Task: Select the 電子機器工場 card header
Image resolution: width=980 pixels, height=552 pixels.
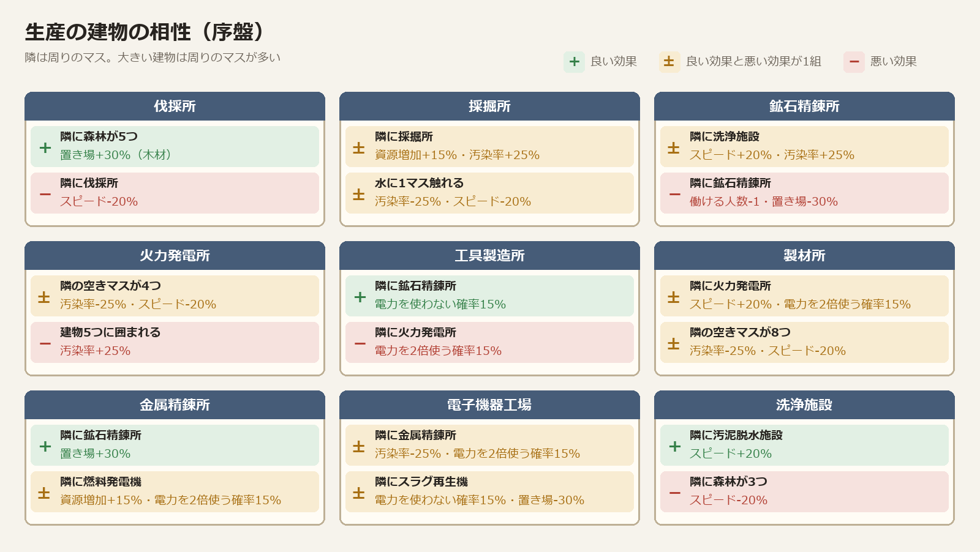Action: [489, 405]
